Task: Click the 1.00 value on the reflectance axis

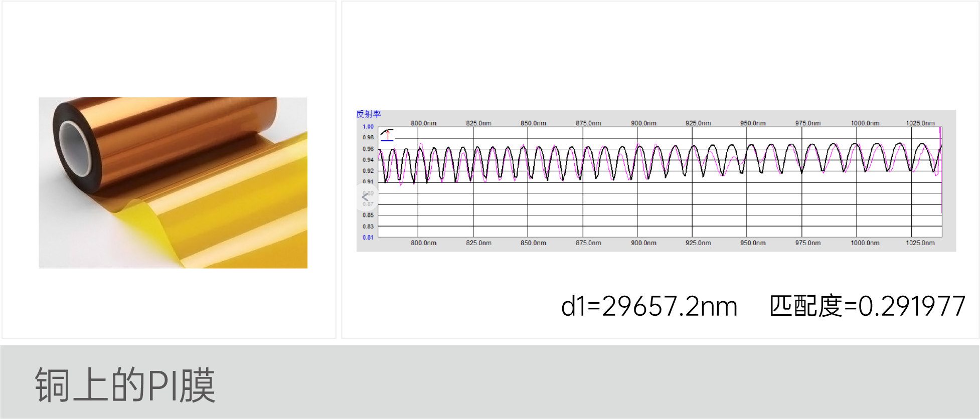Action: click(x=368, y=127)
